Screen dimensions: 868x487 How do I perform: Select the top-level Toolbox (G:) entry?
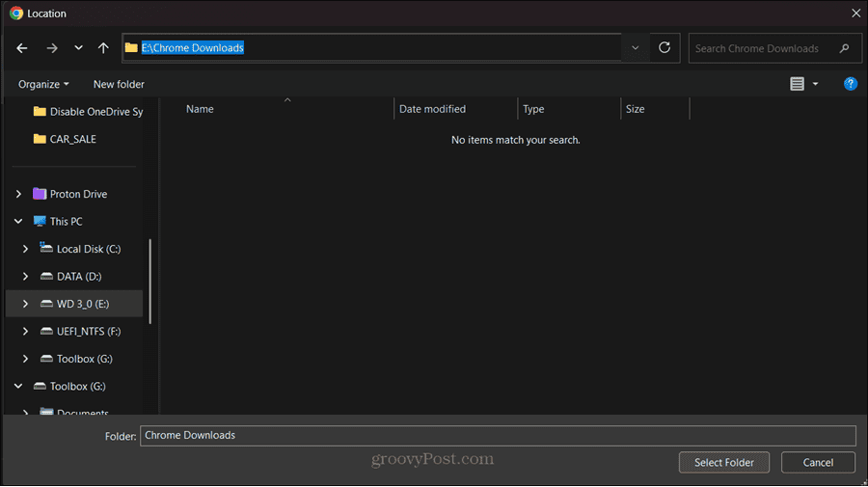[x=77, y=387]
